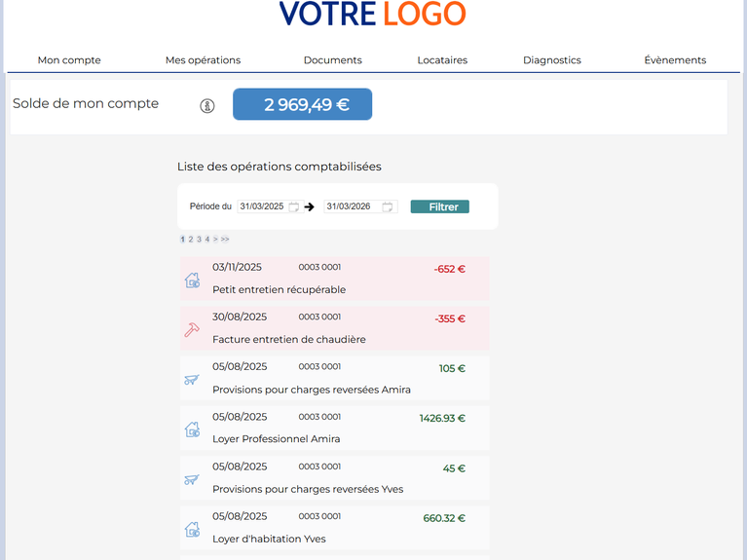Image resolution: width=747 pixels, height=560 pixels.
Task: Select Loyer d'habitation Yves label
Action: tap(269, 539)
